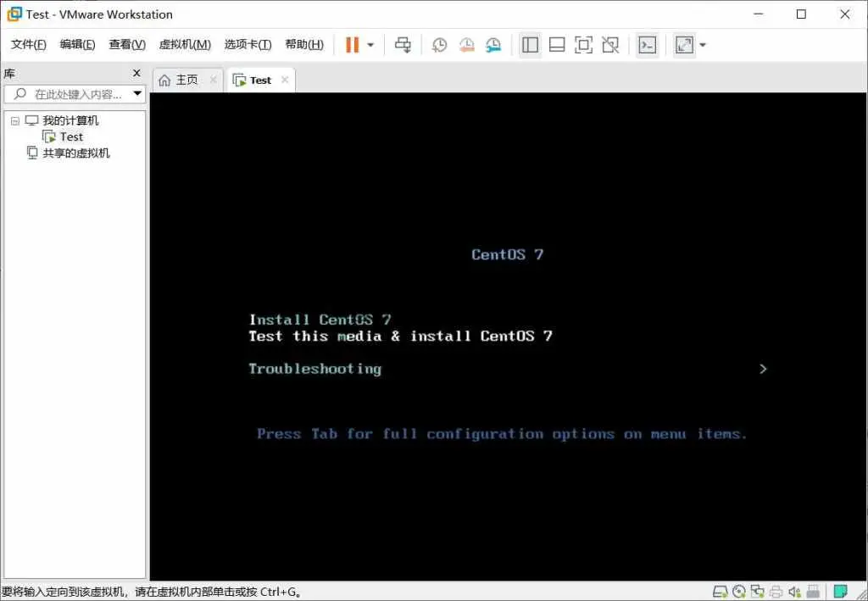The height and width of the screenshot is (601, 868).
Task: Click the Troubleshooting submenu arrow
Action: pyautogui.click(x=764, y=369)
